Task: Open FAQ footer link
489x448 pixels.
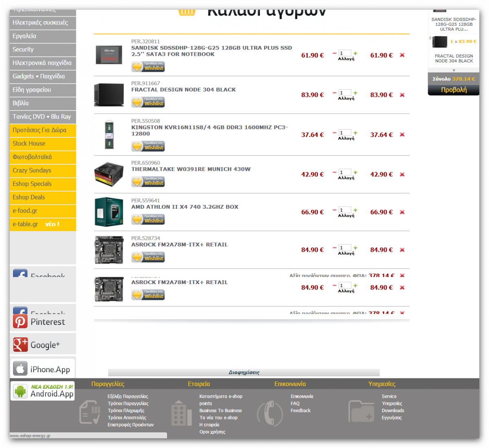Action: (x=295, y=404)
